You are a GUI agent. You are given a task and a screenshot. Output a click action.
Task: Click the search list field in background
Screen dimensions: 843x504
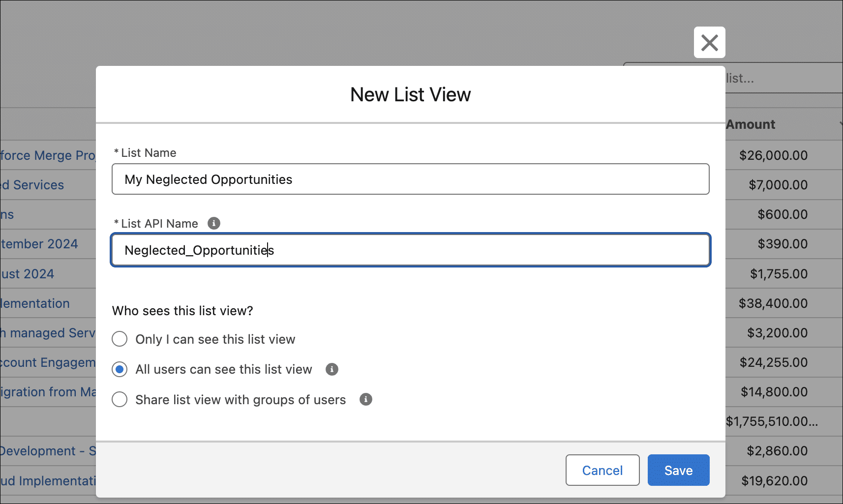784,78
